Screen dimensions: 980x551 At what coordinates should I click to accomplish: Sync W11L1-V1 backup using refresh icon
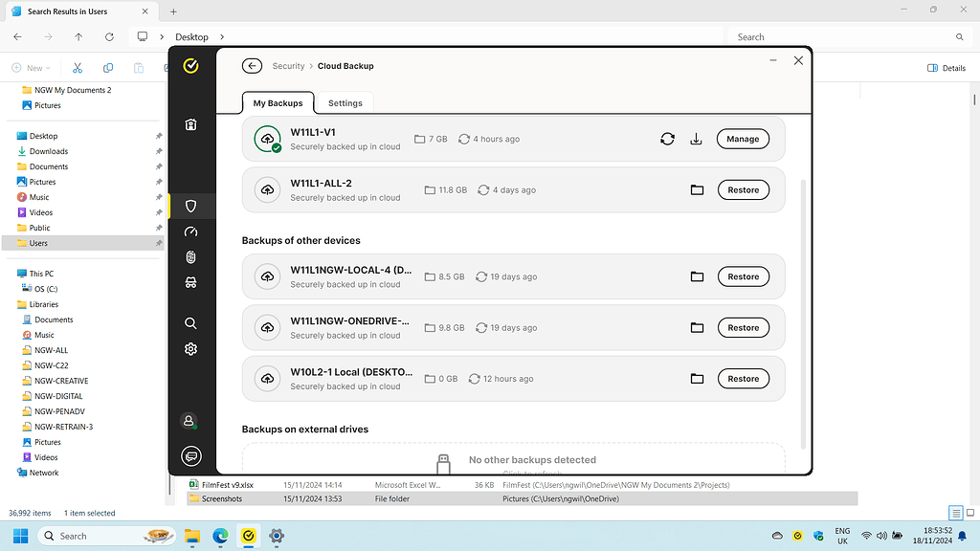(x=667, y=139)
